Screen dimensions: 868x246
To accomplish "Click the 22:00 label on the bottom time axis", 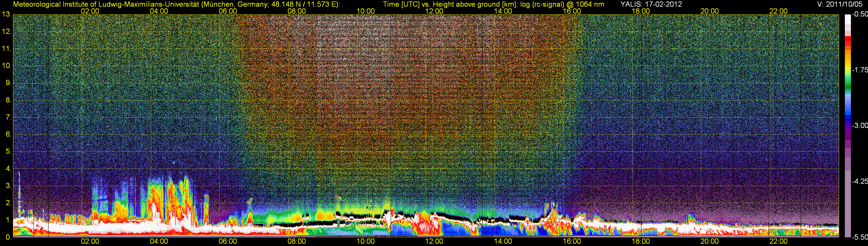I will tap(778, 242).
